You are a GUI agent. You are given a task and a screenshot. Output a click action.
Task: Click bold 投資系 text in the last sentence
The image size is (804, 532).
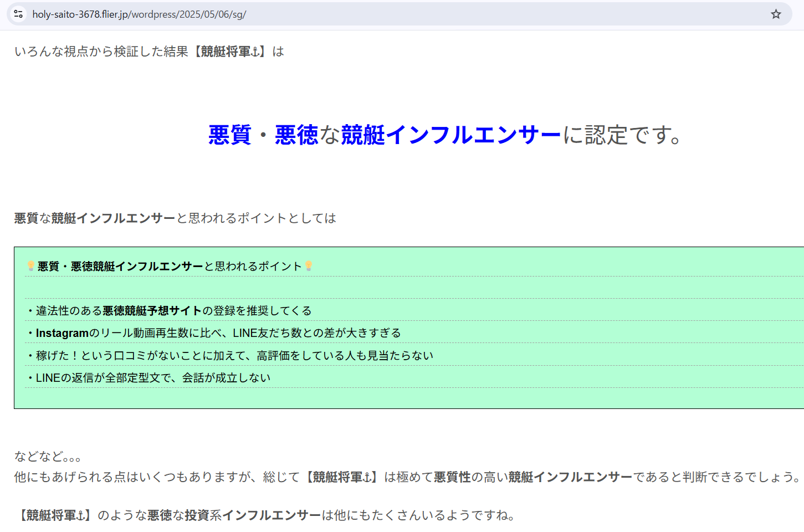pyautogui.click(x=197, y=515)
